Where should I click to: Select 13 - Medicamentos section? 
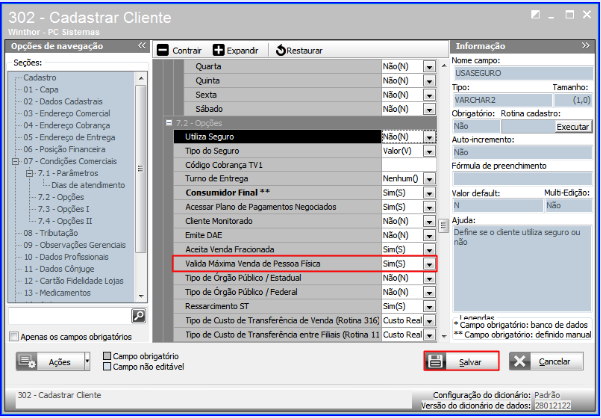[x=57, y=293]
